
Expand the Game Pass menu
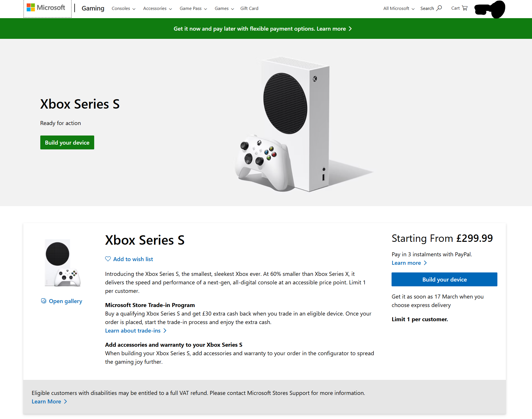(x=193, y=9)
